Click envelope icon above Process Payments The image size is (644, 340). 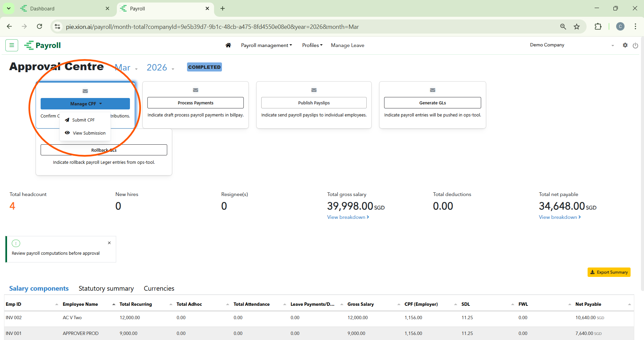195,90
